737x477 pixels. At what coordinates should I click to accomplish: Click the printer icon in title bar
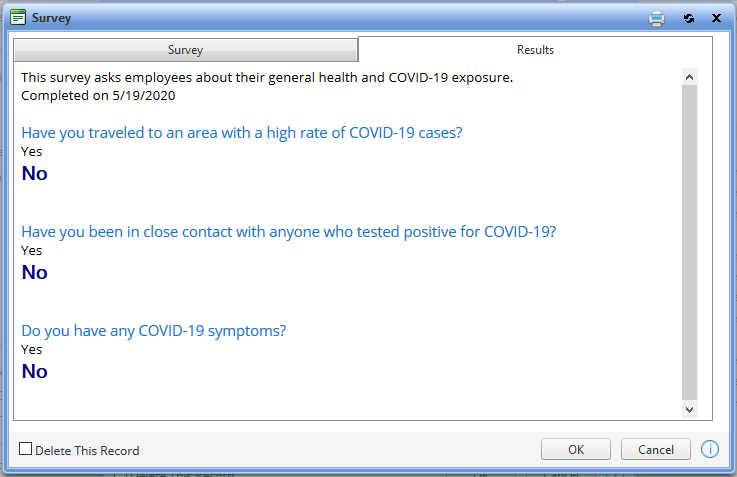656,18
